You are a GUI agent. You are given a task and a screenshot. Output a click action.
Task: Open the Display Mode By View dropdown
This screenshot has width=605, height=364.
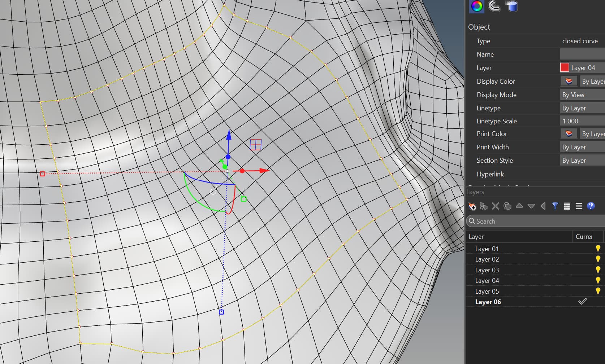[582, 95]
